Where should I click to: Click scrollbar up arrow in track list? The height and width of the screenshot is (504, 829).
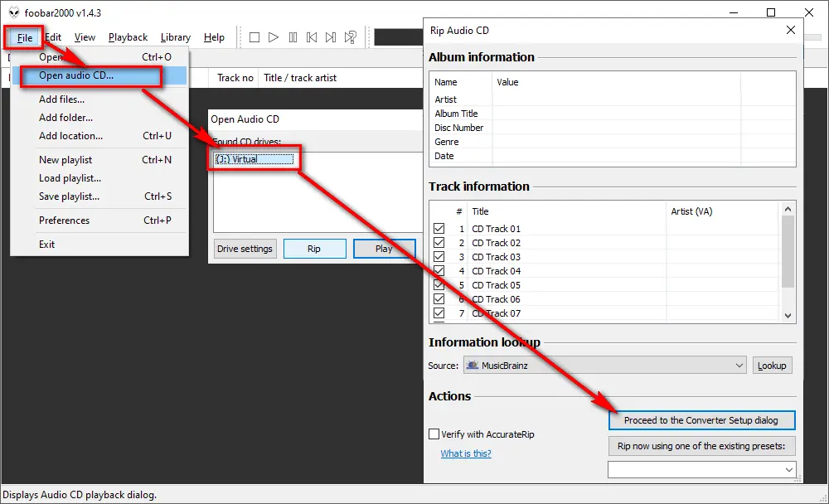(x=788, y=210)
